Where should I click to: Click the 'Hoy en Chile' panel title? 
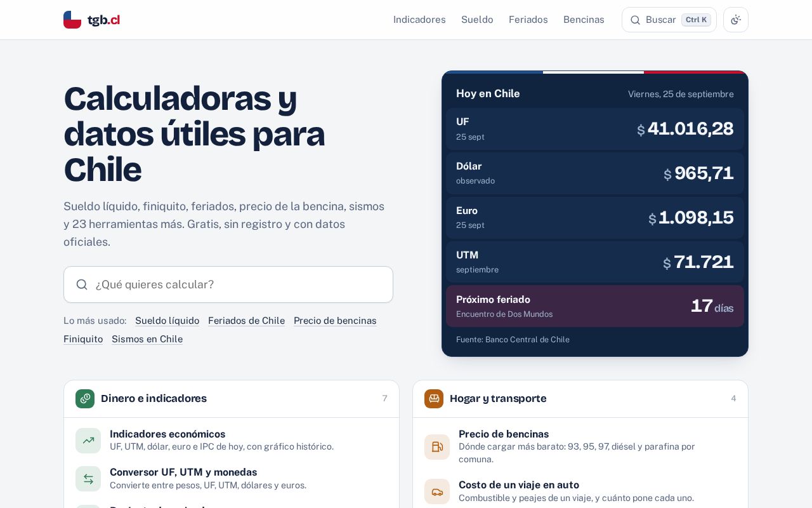pyautogui.click(x=488, y=94)
